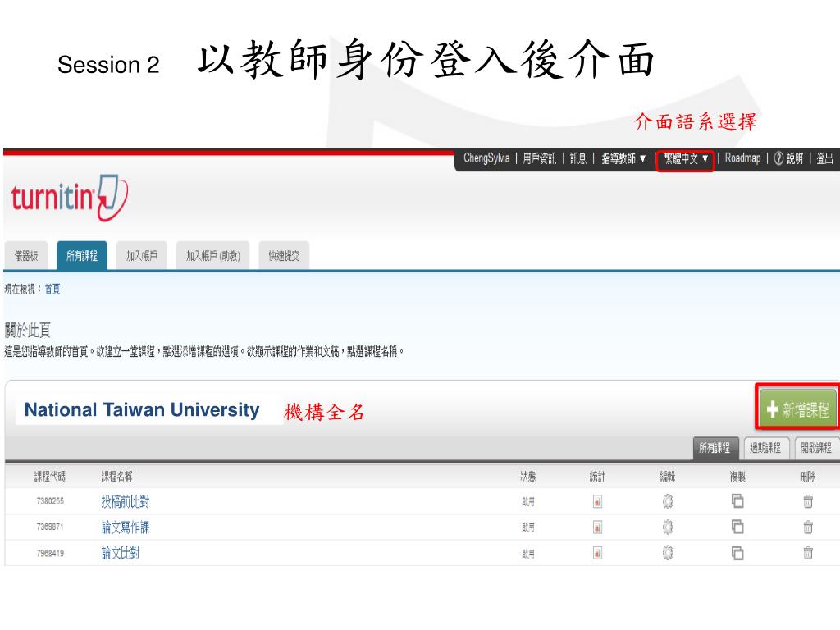Click 登出 to log out
Viewport: 840px width, 630px height.
824,158
